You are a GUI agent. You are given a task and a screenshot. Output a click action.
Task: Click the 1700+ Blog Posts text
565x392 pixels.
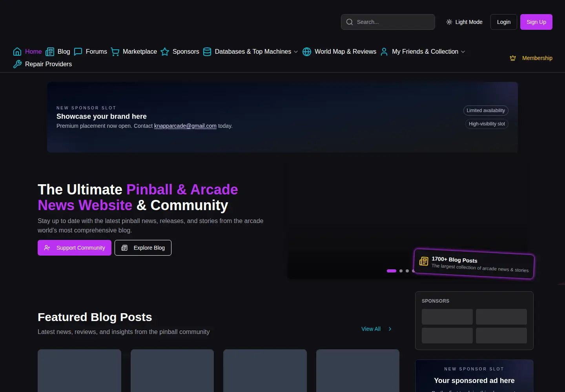(x=454, y=260)
